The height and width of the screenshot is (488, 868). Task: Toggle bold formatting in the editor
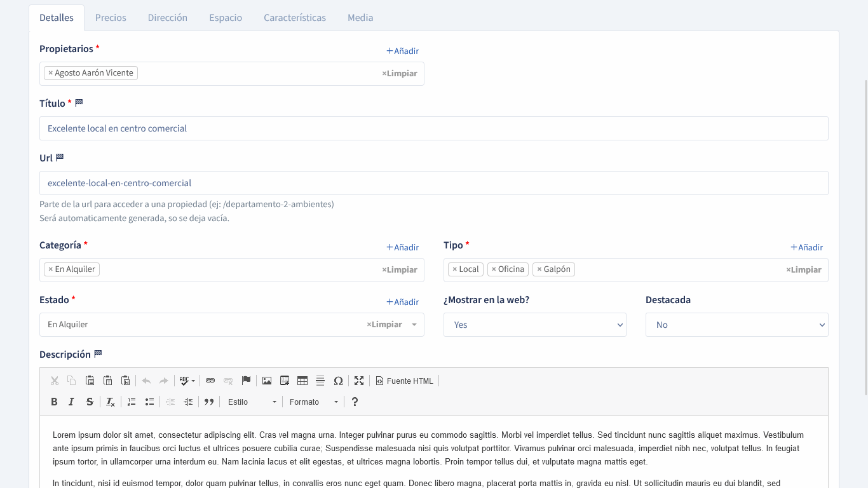coord(54,402)
